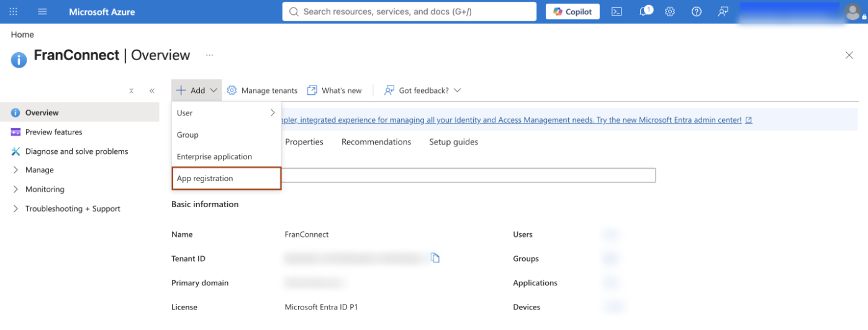868x330 pixels.
Task: Switch to the Properties tab
Action: [x=304, y=142]
